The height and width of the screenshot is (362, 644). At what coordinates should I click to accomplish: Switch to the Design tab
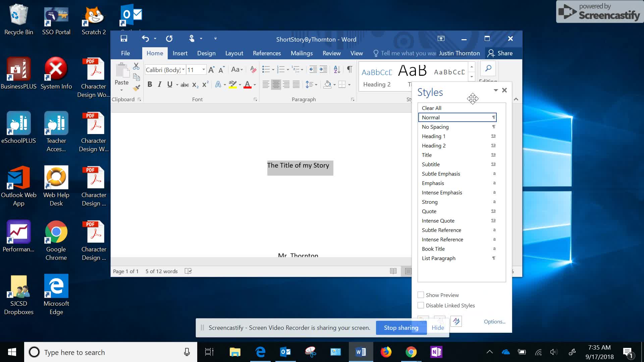coord(206,53)
